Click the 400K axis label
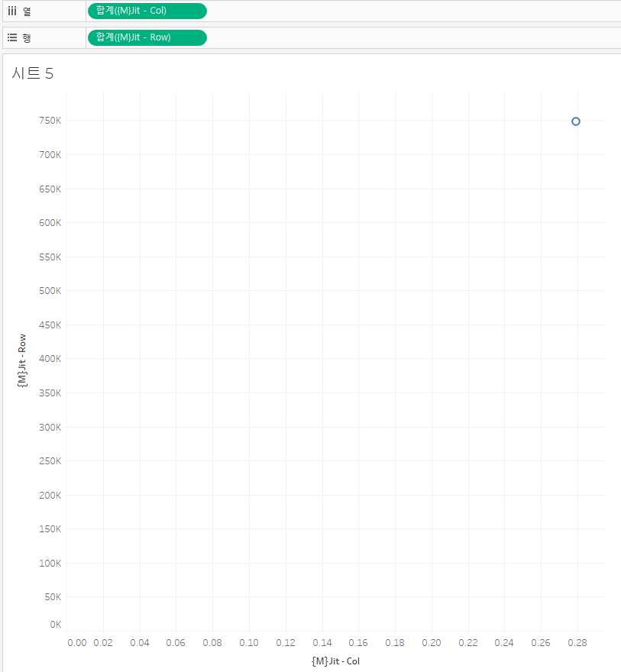The height and width of the screenshot is (672, 621). point(50,359)
